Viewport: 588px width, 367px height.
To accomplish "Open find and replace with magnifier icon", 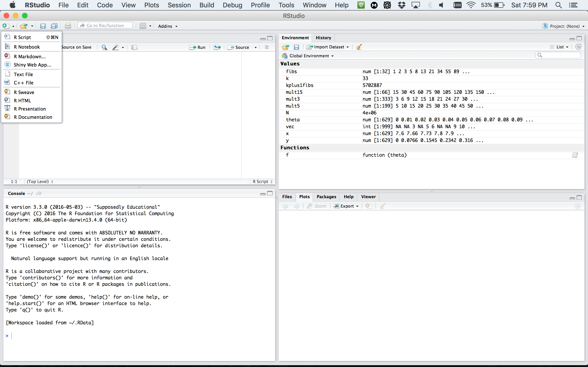I will click(104, 47).
